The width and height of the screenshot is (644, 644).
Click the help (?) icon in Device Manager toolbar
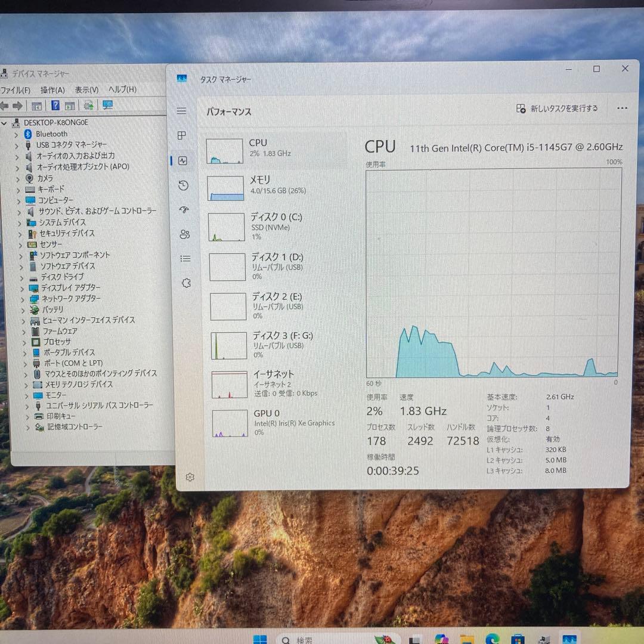(x=55, y=106)
